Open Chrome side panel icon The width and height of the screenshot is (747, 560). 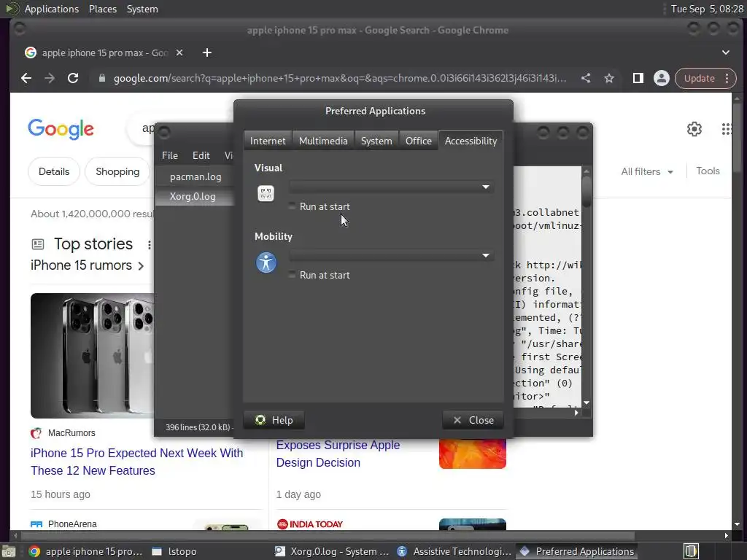point(638,78)
